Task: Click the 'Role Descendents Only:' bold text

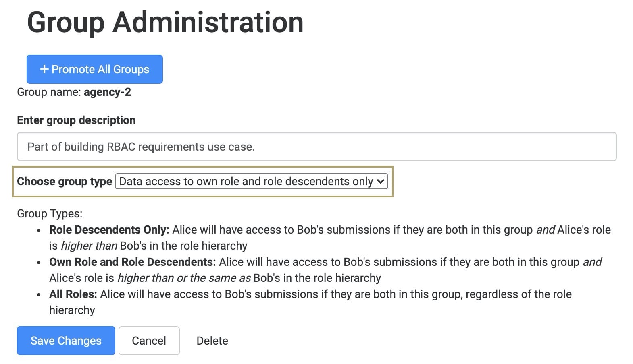Action: pos(109,230)
